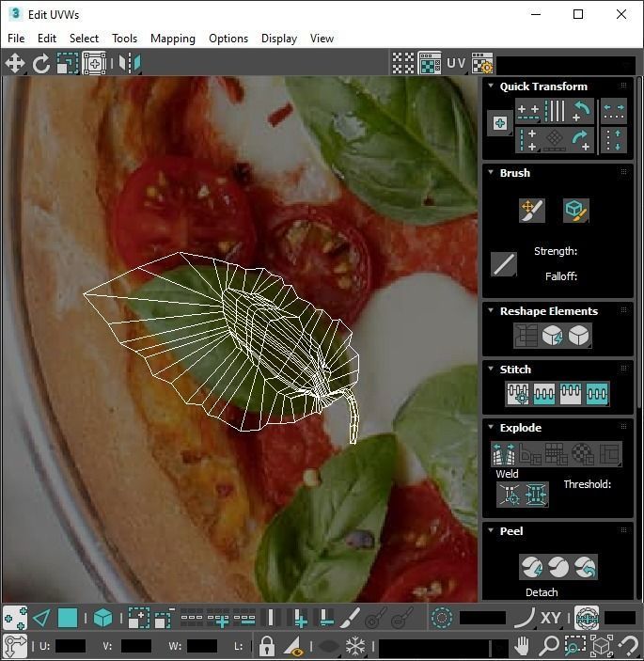Click the U coordinate input field
This screenshot has width=644, height=661.
pos(71,646)
